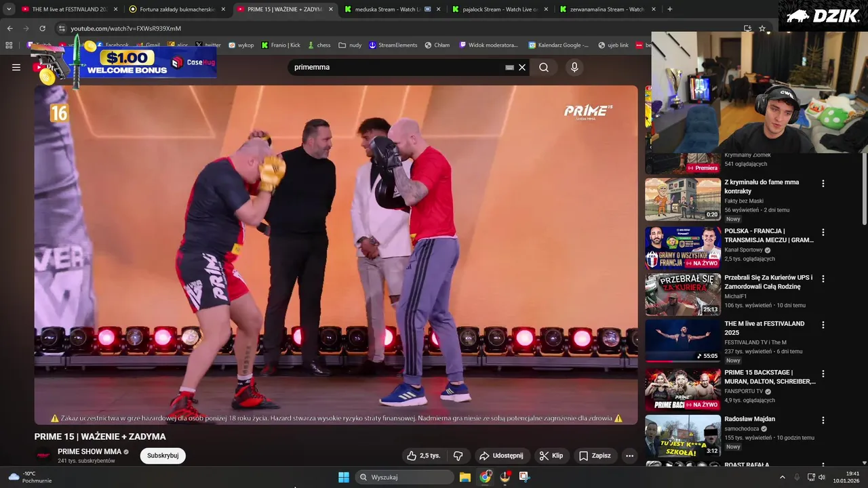
Task: Open the Franio | Kick bookmark
Action: (x=281, y=45)
